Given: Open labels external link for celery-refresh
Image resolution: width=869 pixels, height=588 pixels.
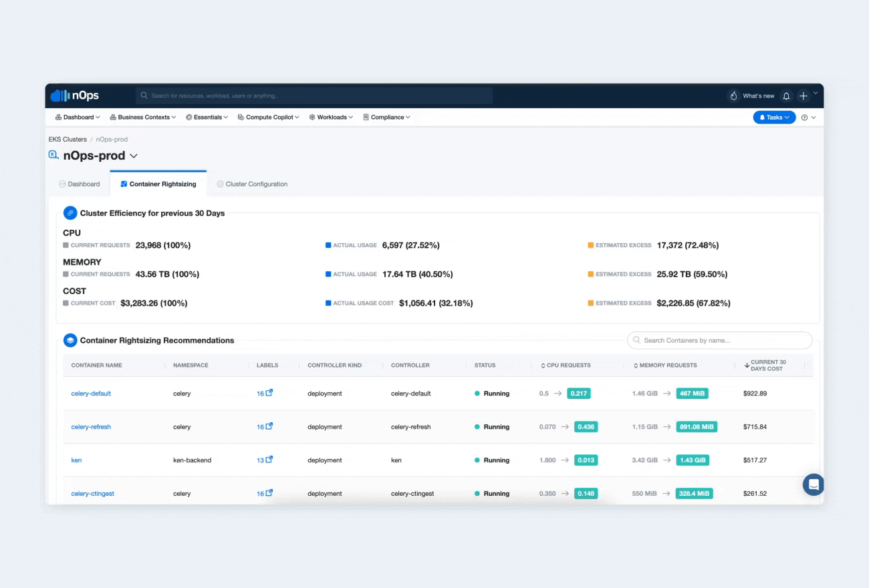Looking at the screenshot, I should 269,426.
